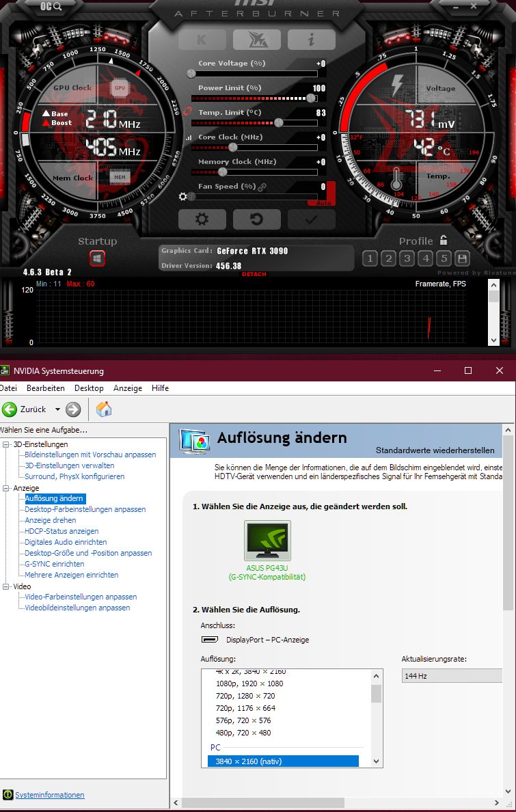
Task: Select 720p, 1280 × 720 resolution
Action: tap(245, 696)
